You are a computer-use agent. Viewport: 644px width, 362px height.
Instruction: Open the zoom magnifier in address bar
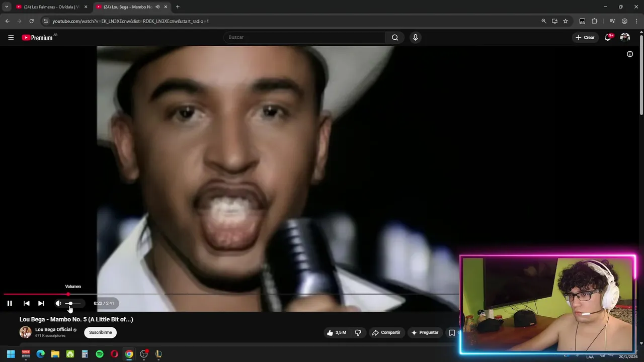pos(544,21)
